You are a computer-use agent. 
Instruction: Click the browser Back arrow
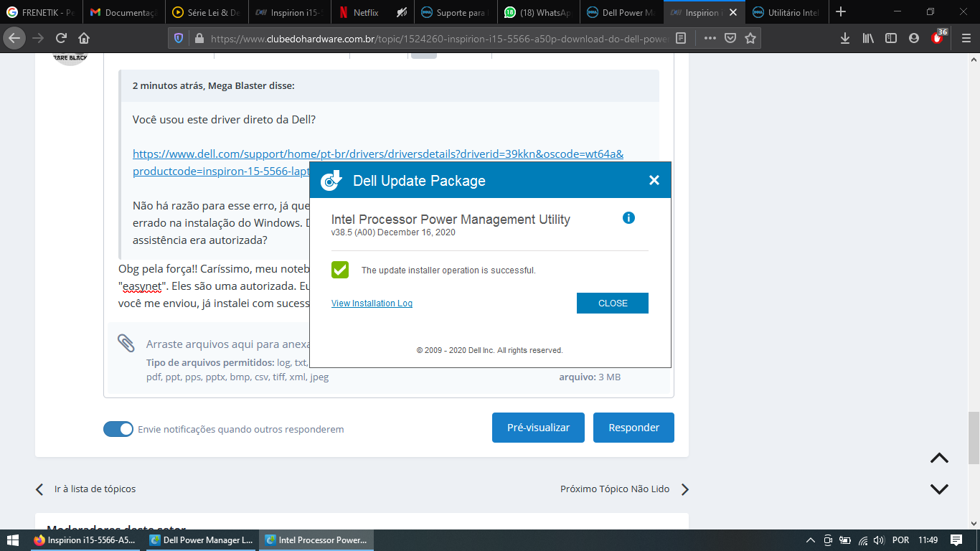click(14, 38)
